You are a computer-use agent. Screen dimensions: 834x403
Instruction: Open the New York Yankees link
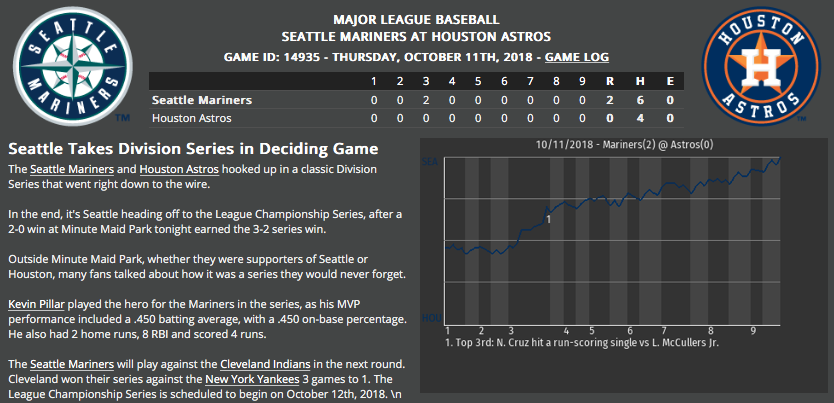point(250,380)
